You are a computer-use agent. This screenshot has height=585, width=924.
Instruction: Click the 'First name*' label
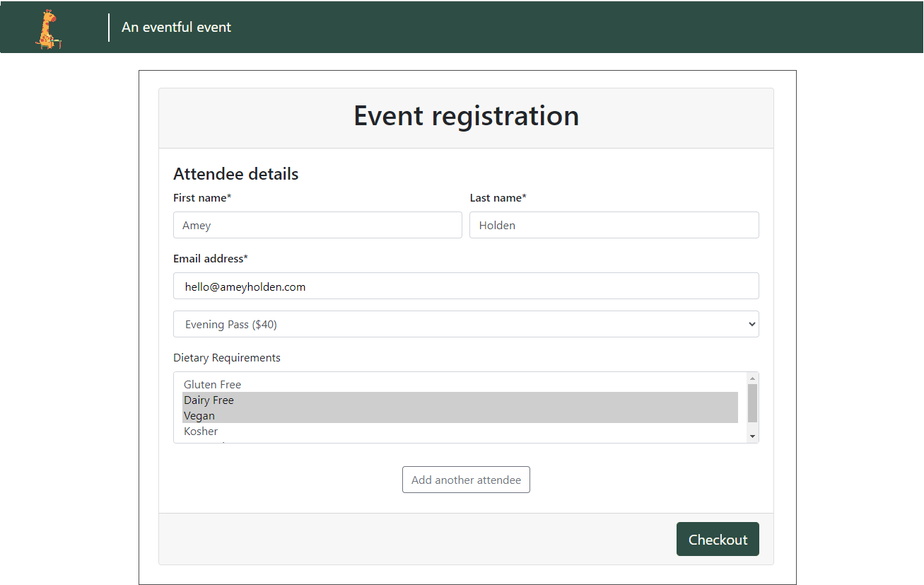202,198
